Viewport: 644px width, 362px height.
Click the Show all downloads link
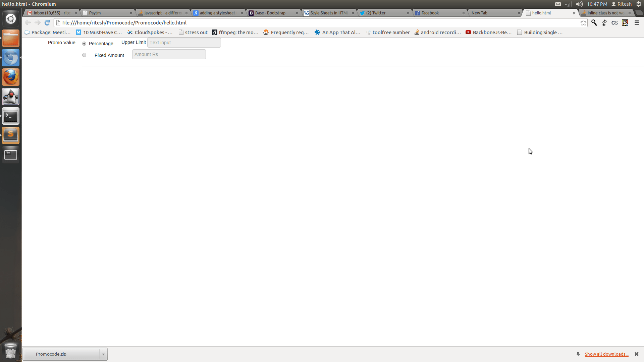[x=606, y=354]
